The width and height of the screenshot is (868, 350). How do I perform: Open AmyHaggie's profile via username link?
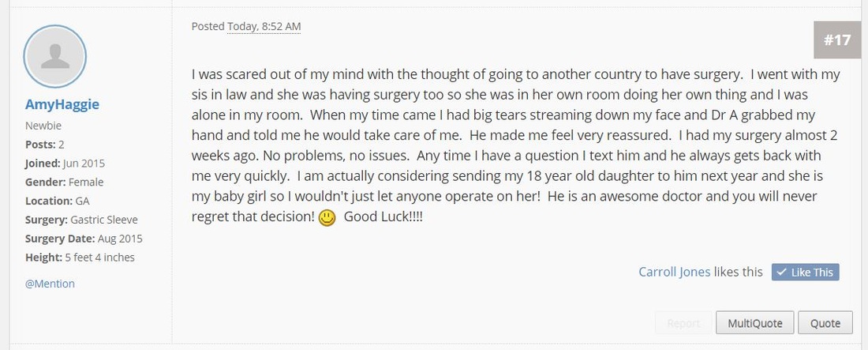[62, 104]
